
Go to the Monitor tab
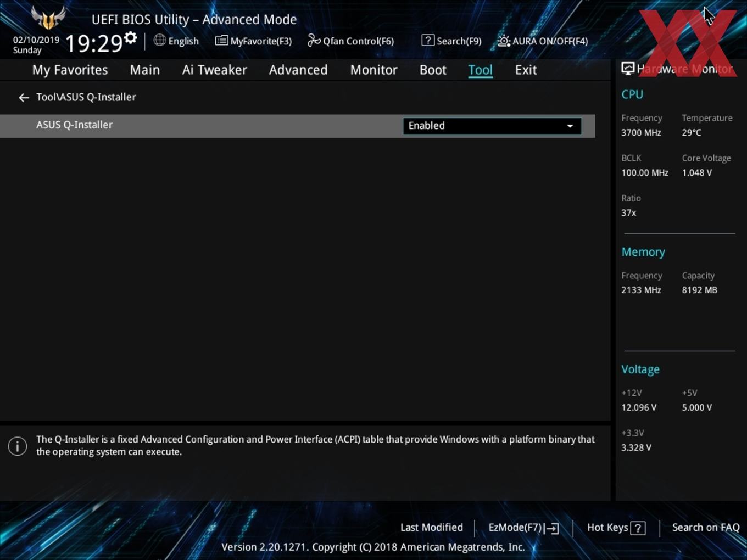(374, 70)
